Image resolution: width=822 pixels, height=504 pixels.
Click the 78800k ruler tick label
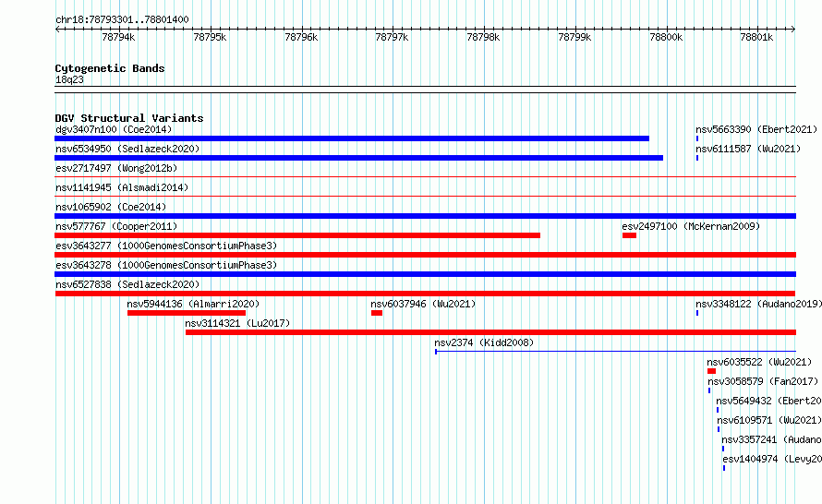tap(666, 37)
